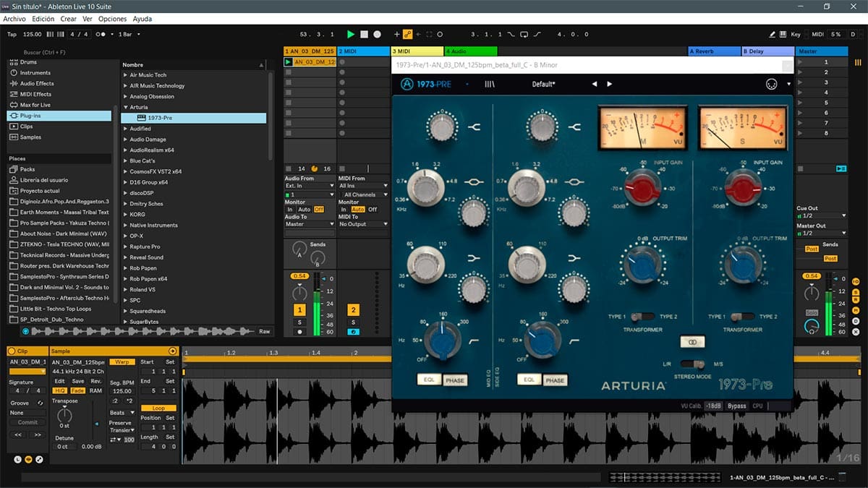This screenshot has height=488, width=868.
Task: Open Audio Effects browser category
Action: (x=36, y=84)
